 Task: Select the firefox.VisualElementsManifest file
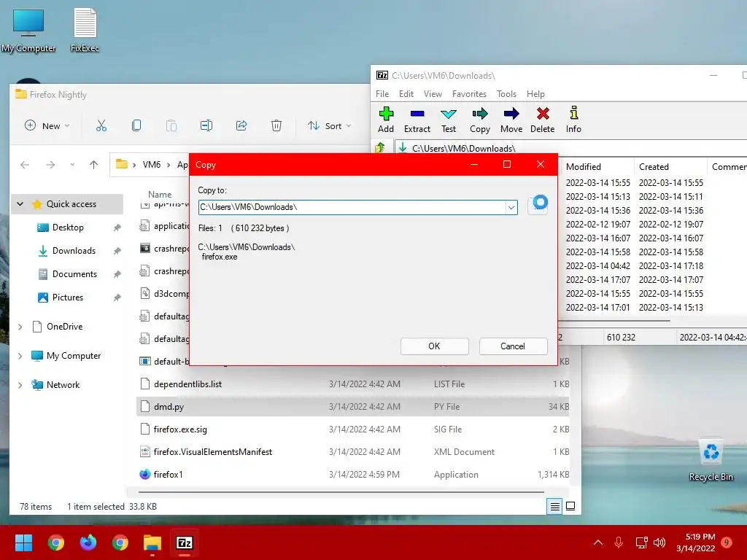352,452
